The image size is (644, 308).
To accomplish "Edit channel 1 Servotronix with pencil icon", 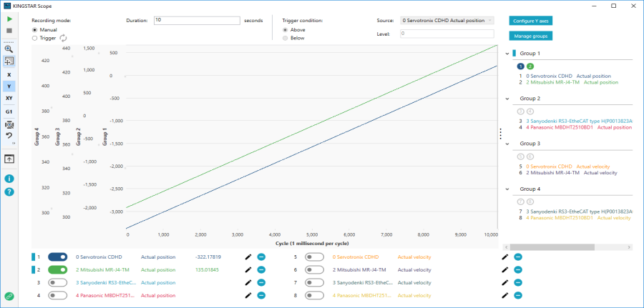I will click(248, 257).
